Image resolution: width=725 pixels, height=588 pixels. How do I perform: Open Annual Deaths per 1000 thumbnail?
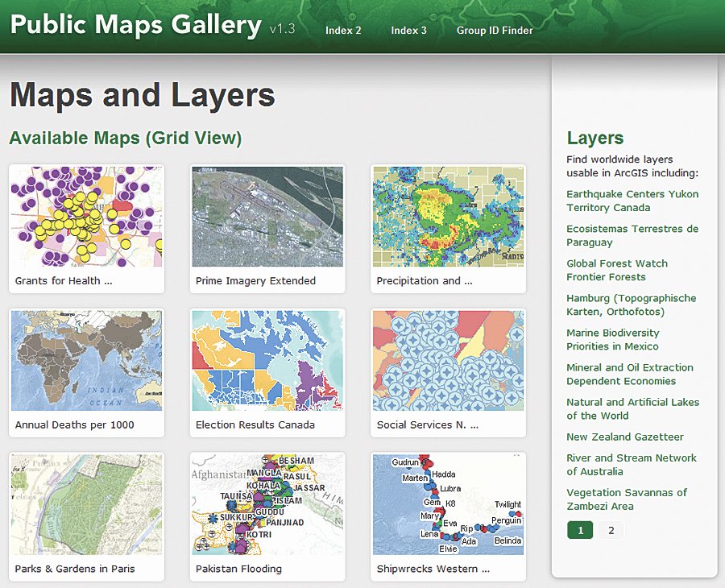[86, 361]
